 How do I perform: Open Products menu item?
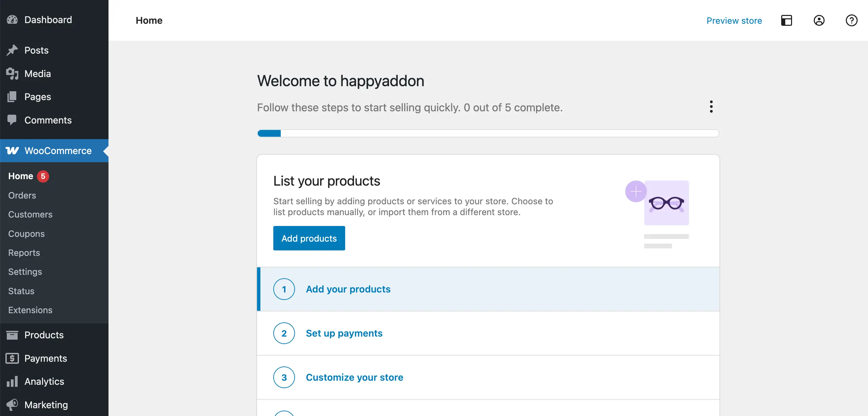coord(54,335)
